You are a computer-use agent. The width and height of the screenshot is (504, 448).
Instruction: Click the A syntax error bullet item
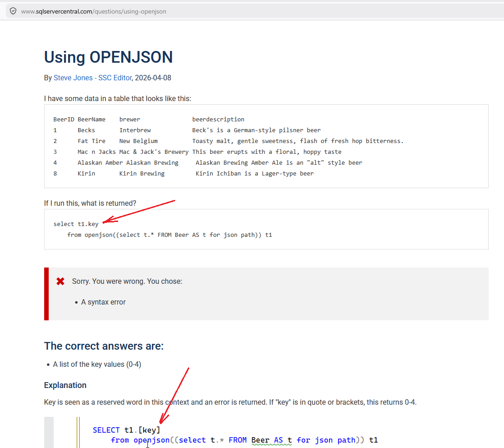point(102,302)
